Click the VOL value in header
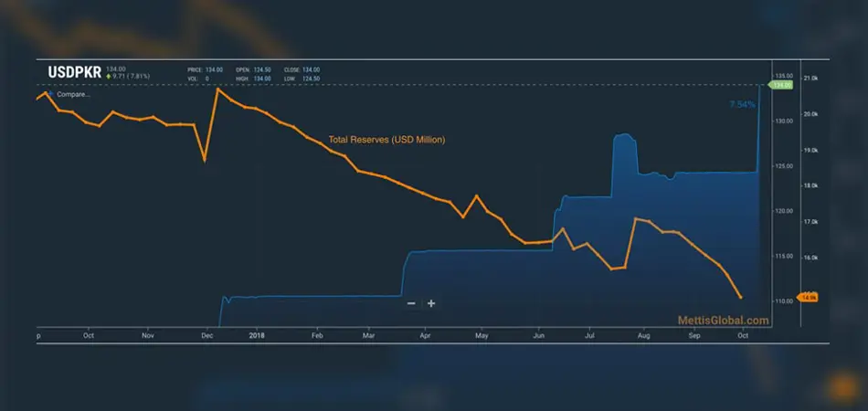This screenshot has width=868, height=411. (x=207, y=79)
